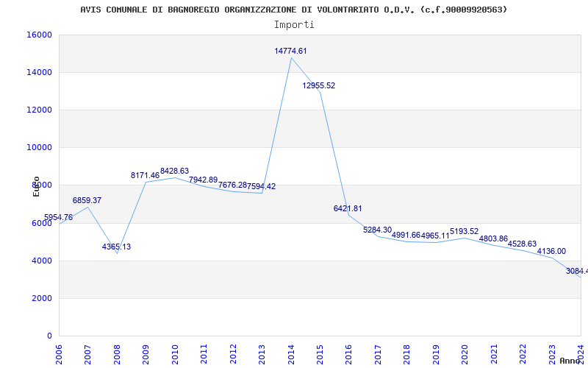588x368 pixels.
Task: Click the x-axis year 2017
Action: pos(378,354)
